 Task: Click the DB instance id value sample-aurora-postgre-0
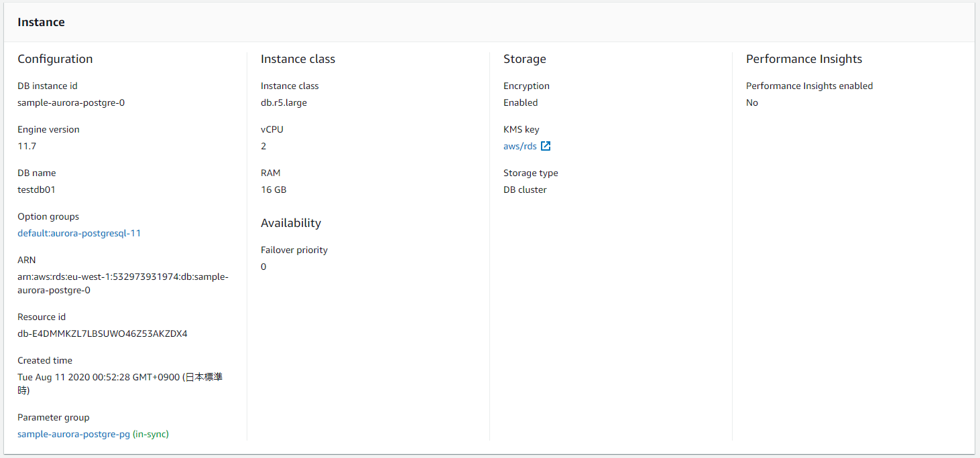coord(71,102)
